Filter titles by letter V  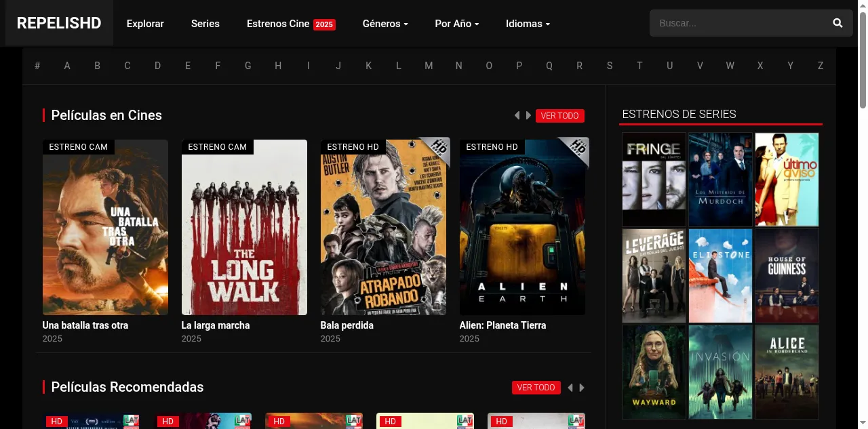(x=700, y=66)
